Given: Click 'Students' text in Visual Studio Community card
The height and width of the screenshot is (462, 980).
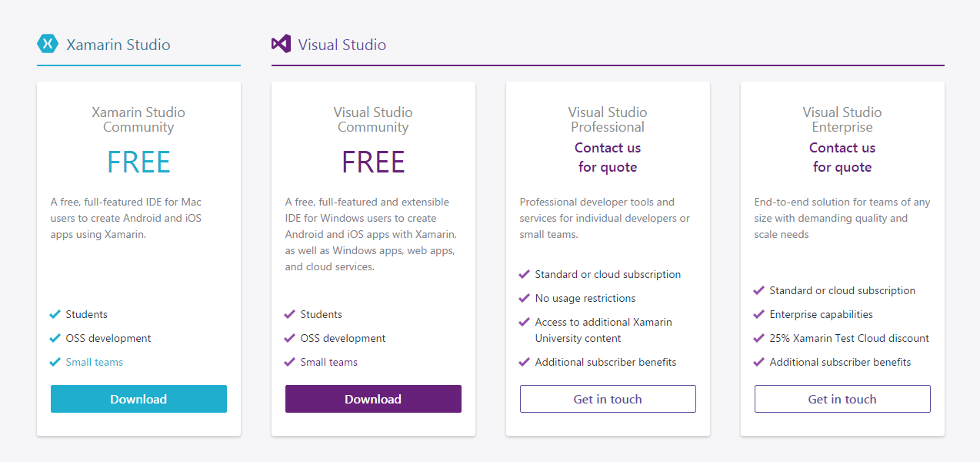Looking at the screenshot, I should (322, 314).
